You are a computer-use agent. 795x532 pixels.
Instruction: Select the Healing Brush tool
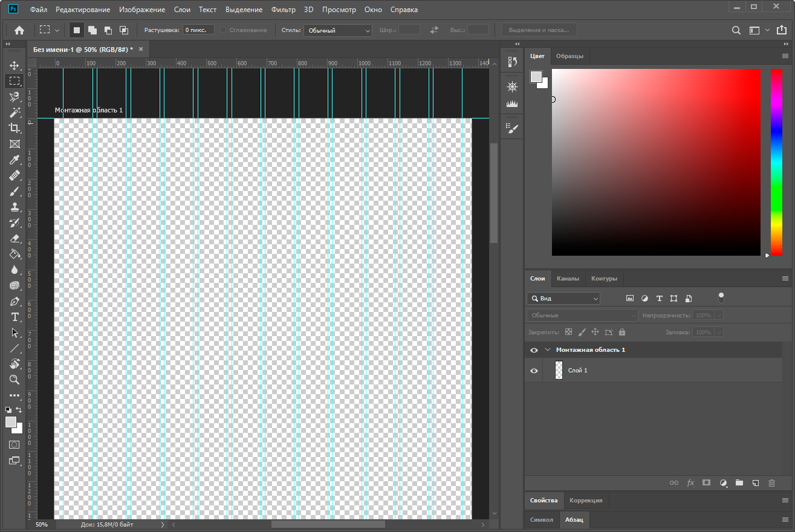coord(15,175)
